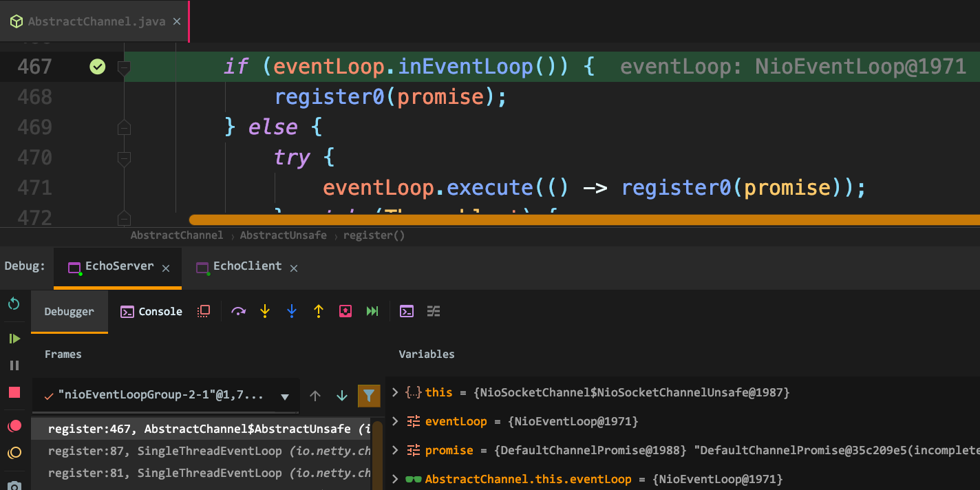This screenshot has height=490, width=980.
Task: Open the Evaluate Expression icon
Action: (407, 312)
